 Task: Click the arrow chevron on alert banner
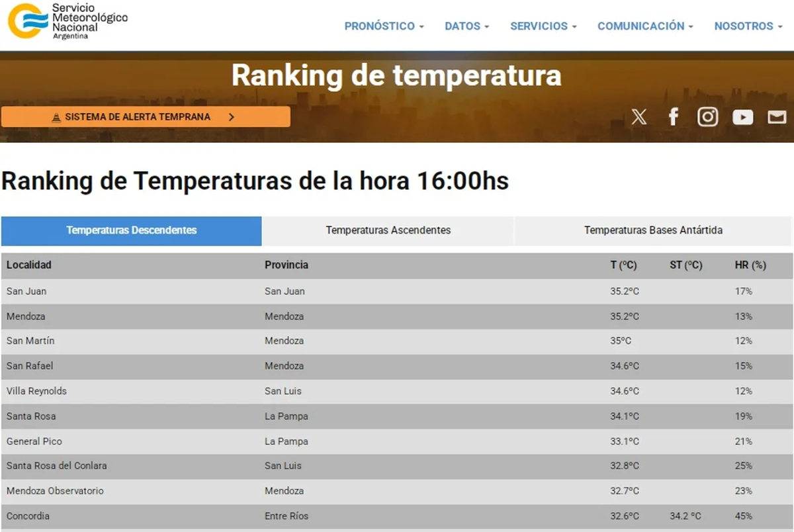[231, 117]
